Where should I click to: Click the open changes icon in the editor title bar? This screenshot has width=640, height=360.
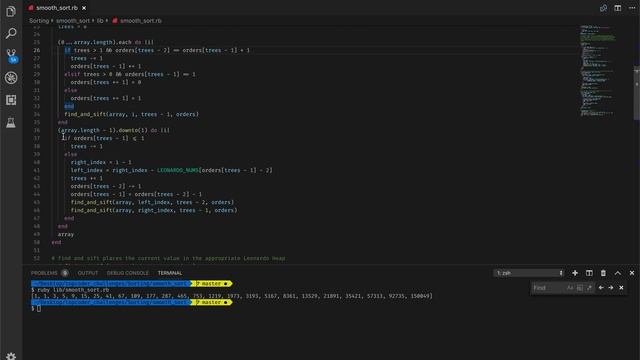pyautogui.click(x=603, y=8)
